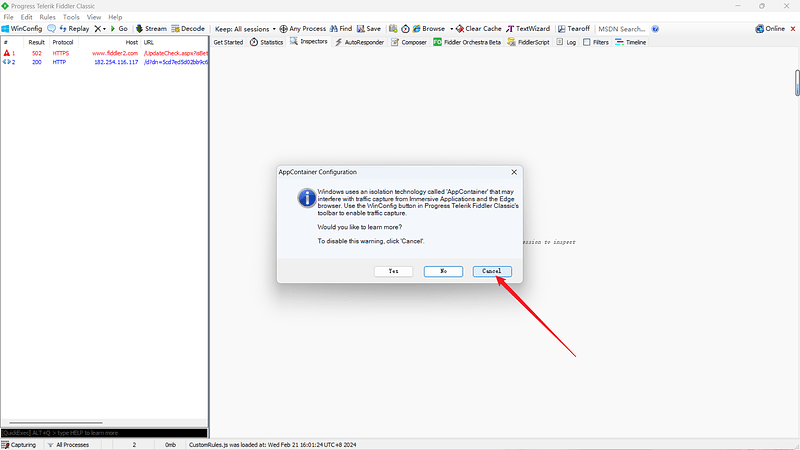Open the Help menu

pos(115,17)
